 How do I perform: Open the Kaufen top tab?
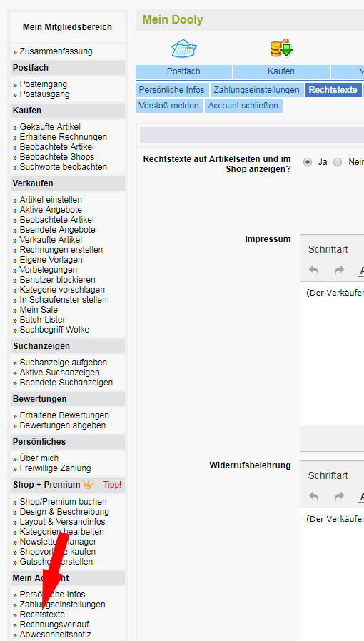click(x=281, y=71)
